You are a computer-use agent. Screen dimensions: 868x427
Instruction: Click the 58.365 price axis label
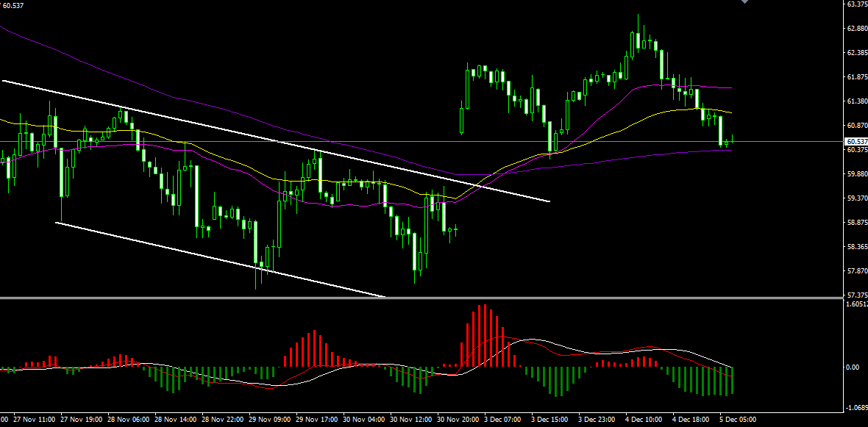click(x=857, y=247)
